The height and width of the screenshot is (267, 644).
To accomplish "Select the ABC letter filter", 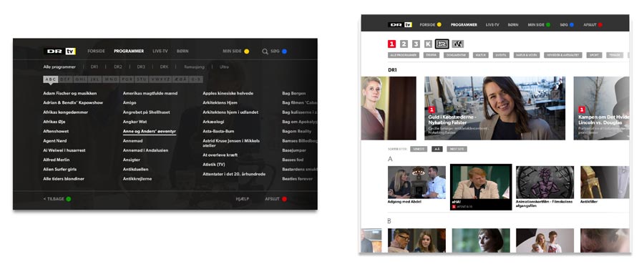I will coord(51,79).
